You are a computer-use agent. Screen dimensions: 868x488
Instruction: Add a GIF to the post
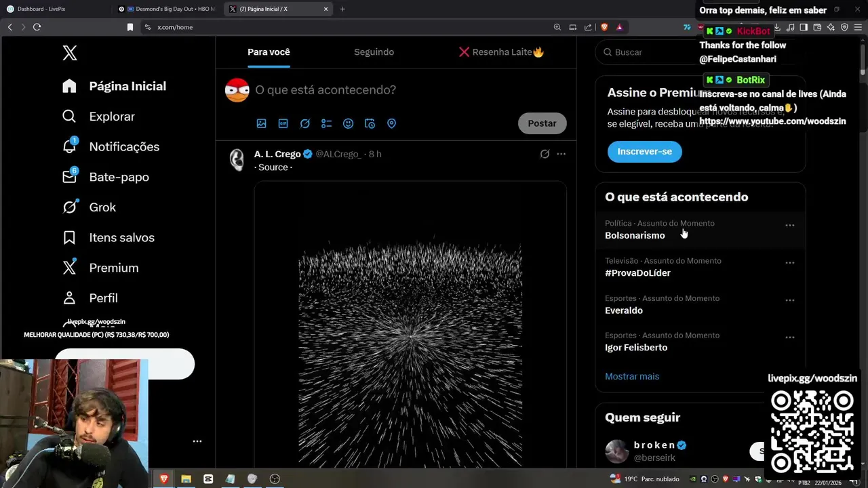[283, 123]
